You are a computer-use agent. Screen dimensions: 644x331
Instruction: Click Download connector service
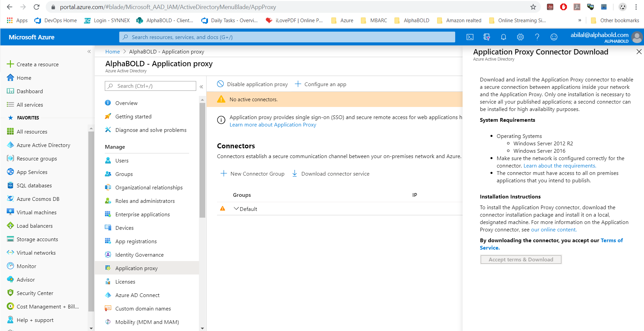point(331,174)
